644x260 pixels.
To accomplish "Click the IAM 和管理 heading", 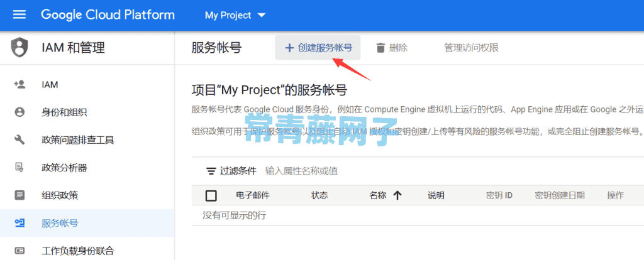I will point(73,48).
